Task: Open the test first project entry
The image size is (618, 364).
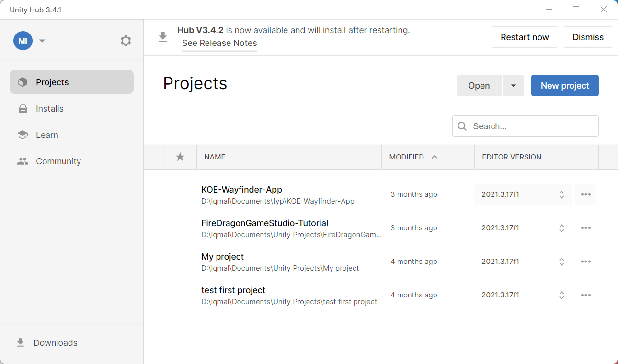Action: tap(233, 290)
